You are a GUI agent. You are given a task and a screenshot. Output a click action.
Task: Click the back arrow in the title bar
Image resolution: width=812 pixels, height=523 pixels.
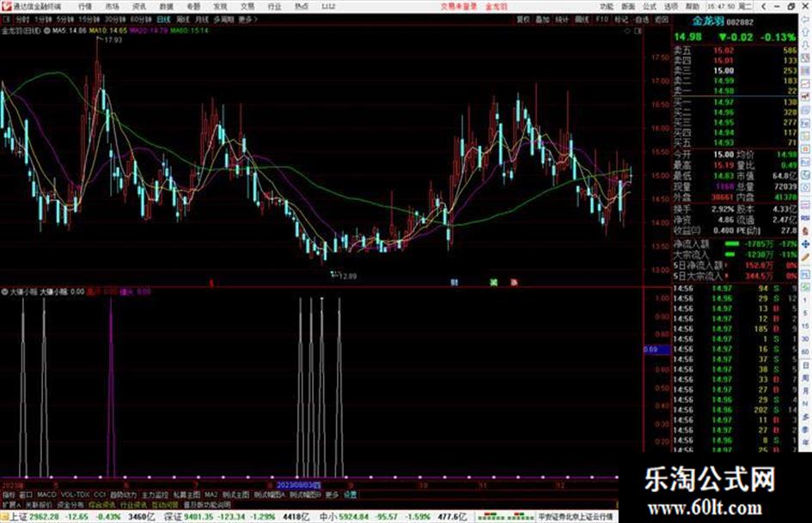click(764, 7)
